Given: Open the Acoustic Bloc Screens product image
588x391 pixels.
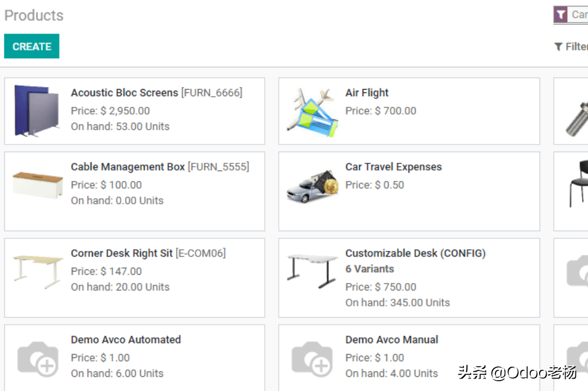Looking at the screenshot, I should pyautogui.click(x=37, y=111).
